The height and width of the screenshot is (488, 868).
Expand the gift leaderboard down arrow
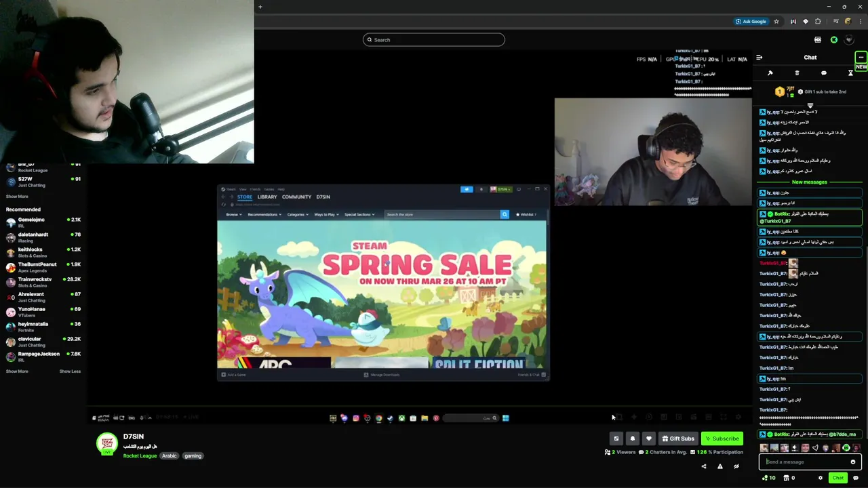point(810,106)
